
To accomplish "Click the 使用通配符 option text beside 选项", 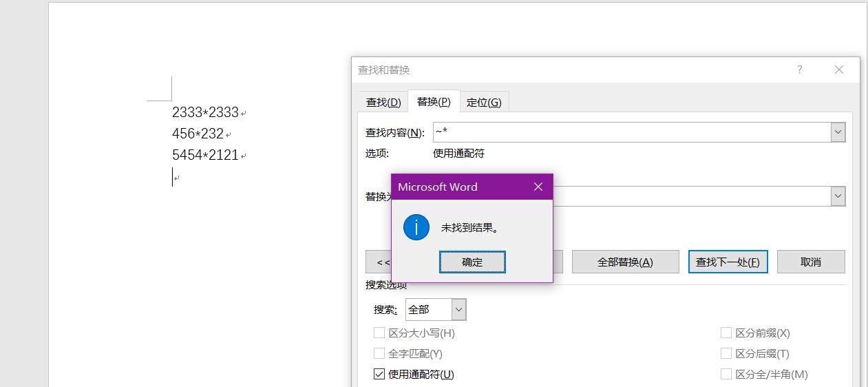I will click(x=458, y=154).
